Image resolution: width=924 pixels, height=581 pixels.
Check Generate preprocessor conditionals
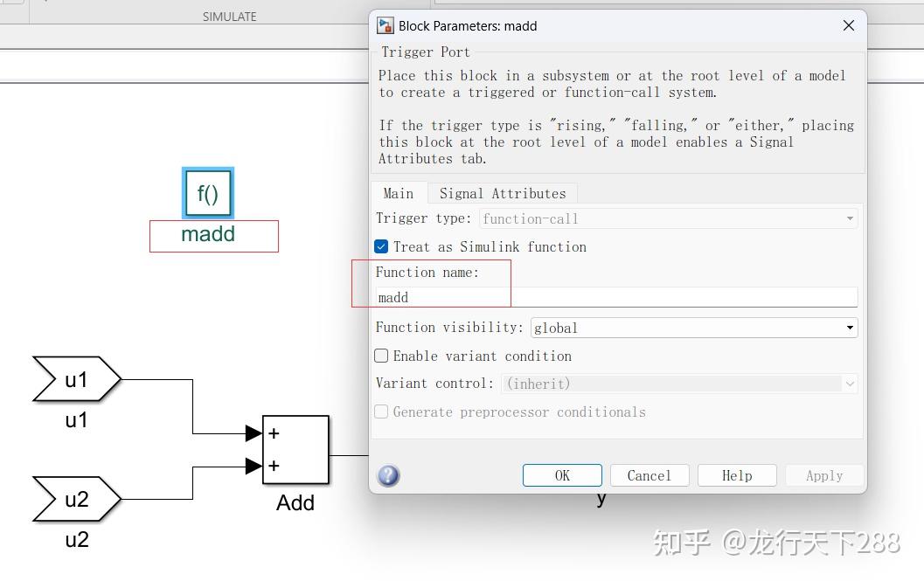point(381,412)
